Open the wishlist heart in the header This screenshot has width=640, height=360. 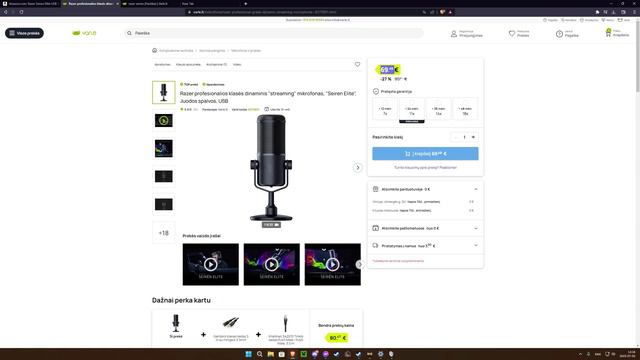pyautogui.click(x=512, y=33)
